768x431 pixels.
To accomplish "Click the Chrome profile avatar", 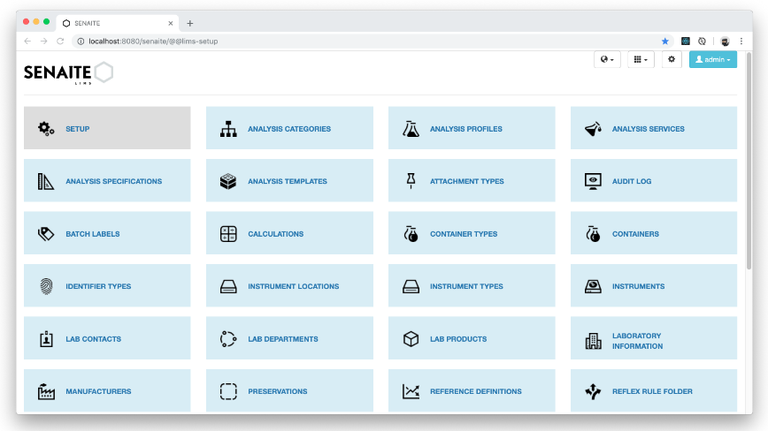I will point(725,41).
